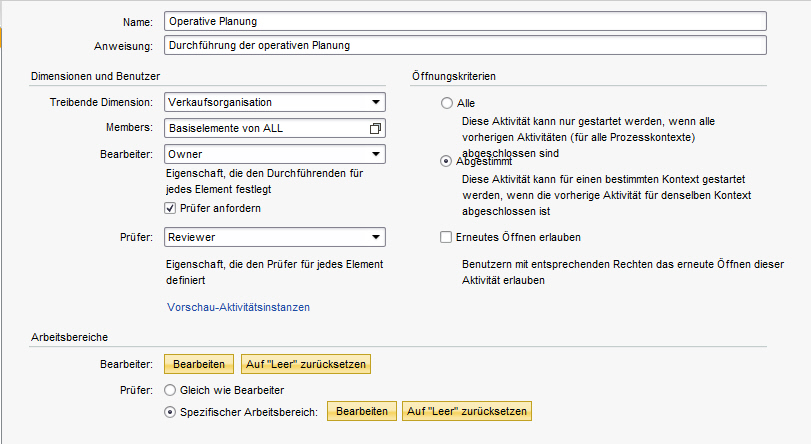Choose Gleich wie Bearbeiter radio button
811x444 pixels.
coord(170,390)
